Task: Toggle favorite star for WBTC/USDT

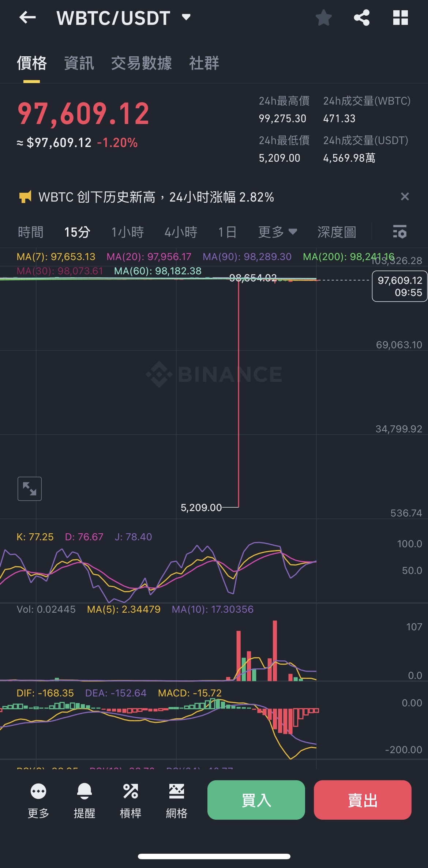Action: [x=324, y=18]
